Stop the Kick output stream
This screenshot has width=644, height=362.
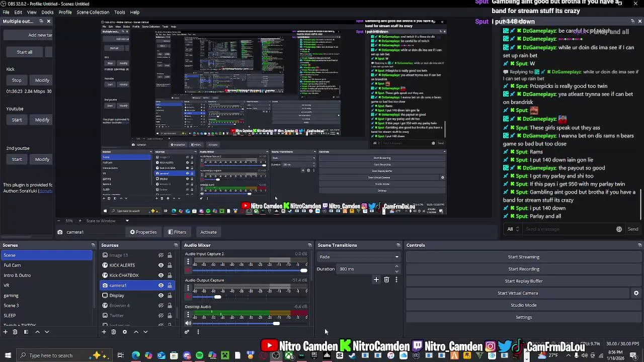click(x=17, y=80)
